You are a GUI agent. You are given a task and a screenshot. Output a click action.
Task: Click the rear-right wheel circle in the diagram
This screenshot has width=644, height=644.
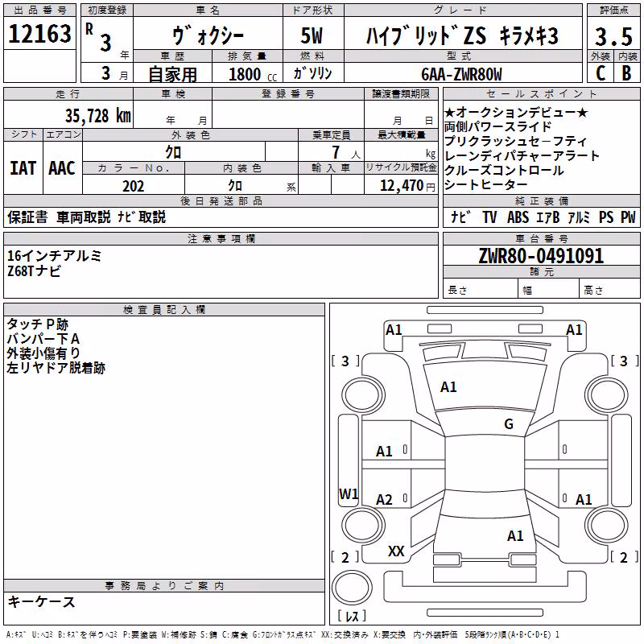coord(606,525)
